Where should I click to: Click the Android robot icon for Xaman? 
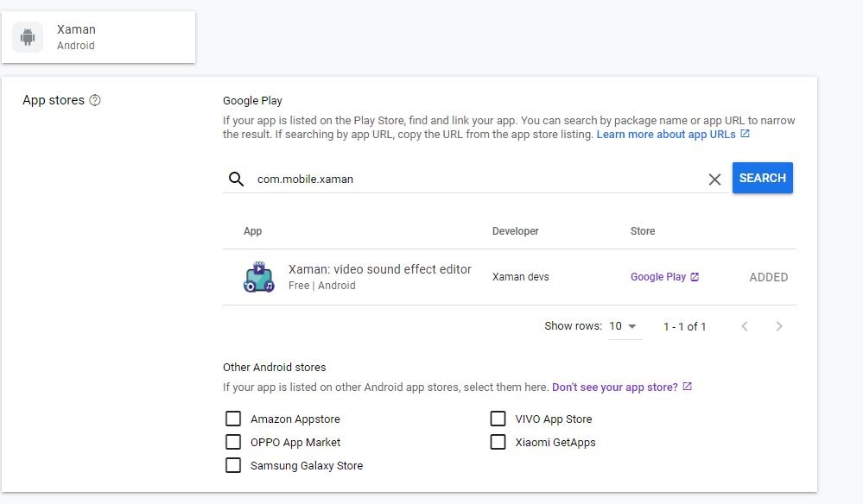[28, 37]
